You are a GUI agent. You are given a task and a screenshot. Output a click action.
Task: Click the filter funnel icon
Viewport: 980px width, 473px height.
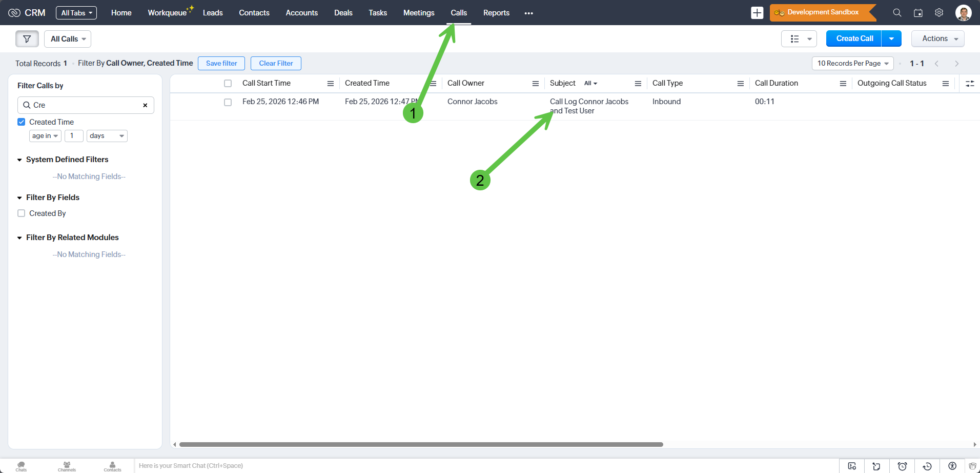27,39
